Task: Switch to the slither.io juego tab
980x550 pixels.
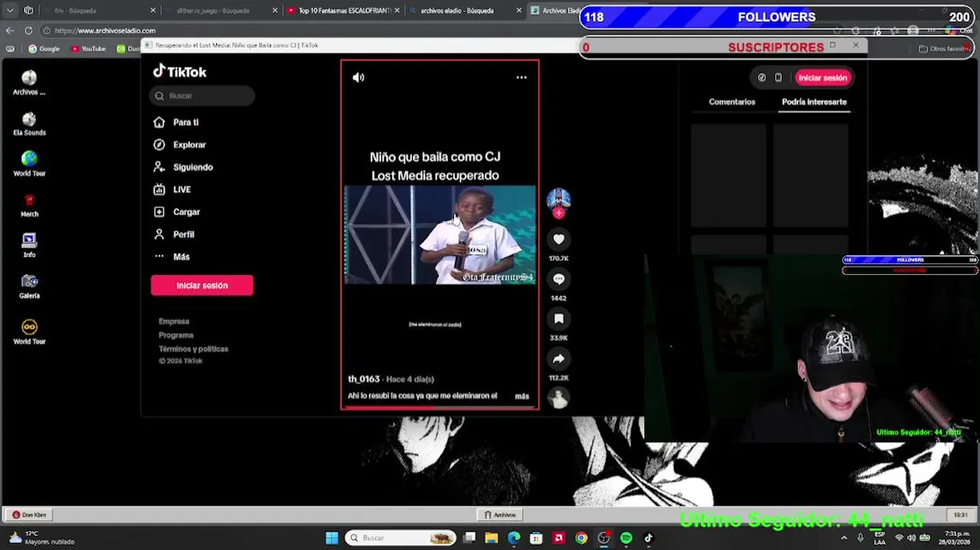Action: coord(220,11)
